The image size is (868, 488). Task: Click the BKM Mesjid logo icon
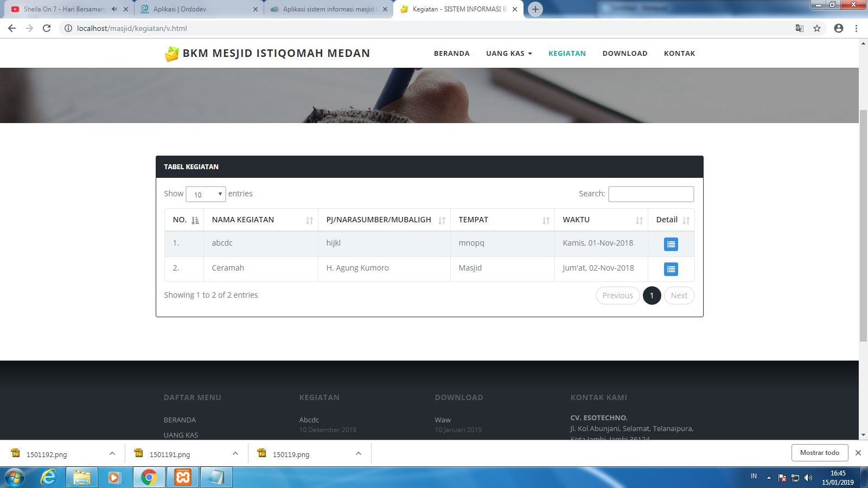click(x=172, y=54)
